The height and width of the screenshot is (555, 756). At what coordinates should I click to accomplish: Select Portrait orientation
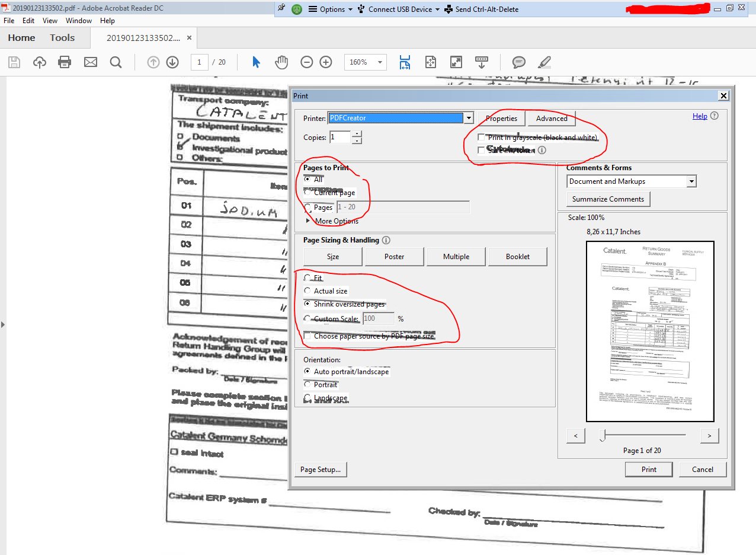[307, 384]
